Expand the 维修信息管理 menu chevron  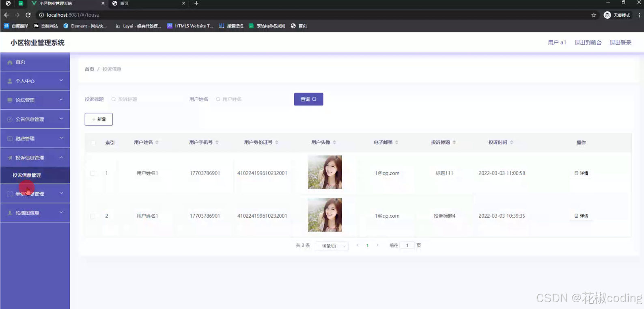61,193
